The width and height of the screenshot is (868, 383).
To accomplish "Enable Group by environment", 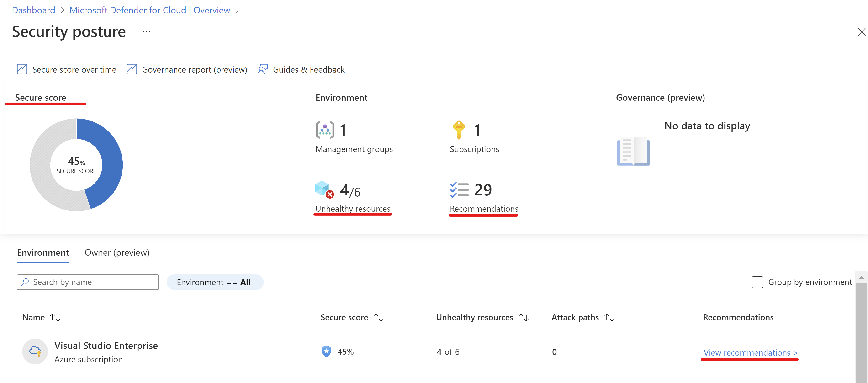I will (757, 282).
